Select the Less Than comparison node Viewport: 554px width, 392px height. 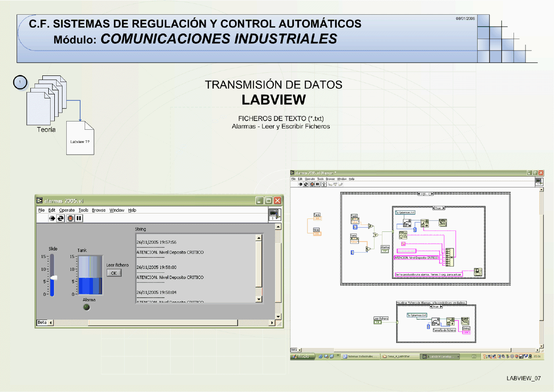pos(368,249)
